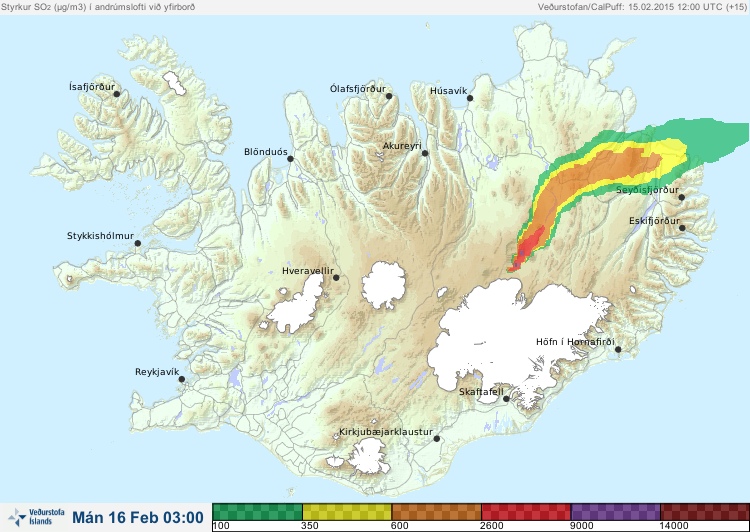Viewport: 750px width, 532px height.
Task: Click the 'Höfn í Hornafirði' label
Action: tap(575, 342)
